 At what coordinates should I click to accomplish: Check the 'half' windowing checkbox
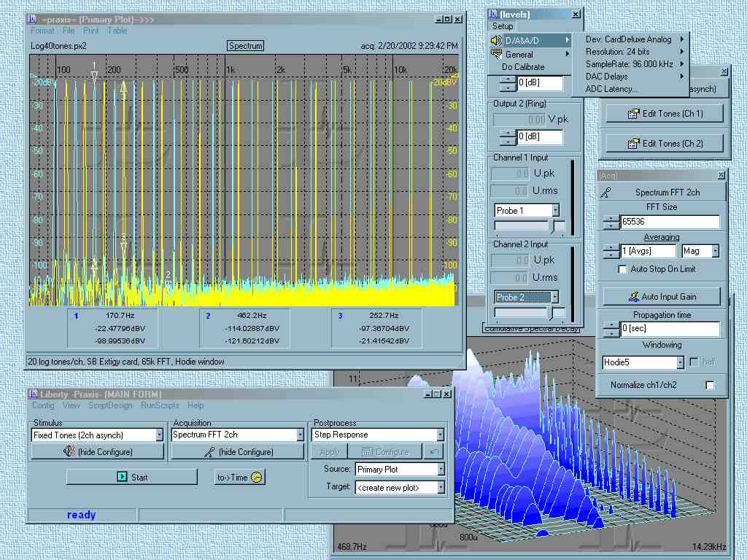(694, 362)
